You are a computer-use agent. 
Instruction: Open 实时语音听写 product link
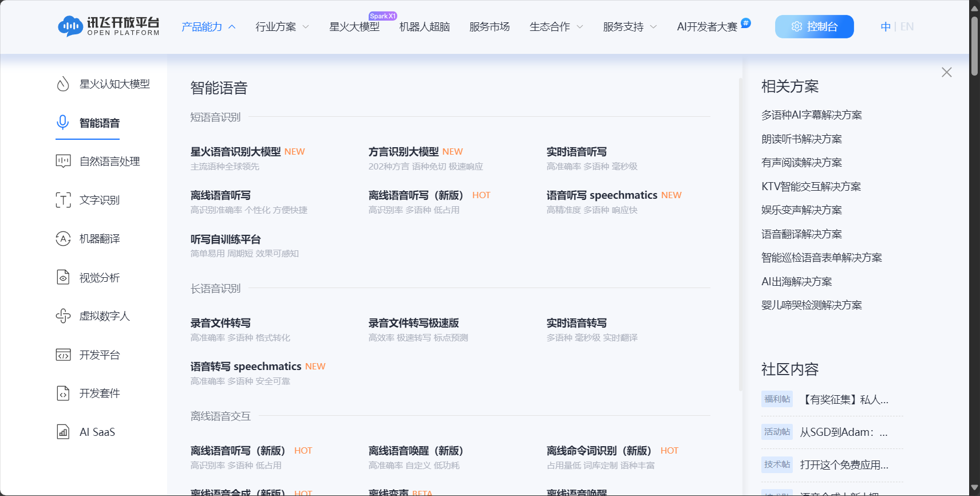(576, 152)
